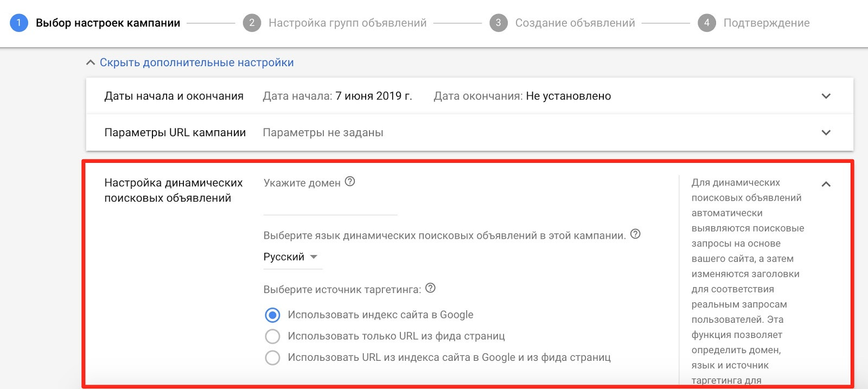Click step 2 circle icon in stepper
The width and height of the screenshot is (868, 389).
click(x=252, y=23)
